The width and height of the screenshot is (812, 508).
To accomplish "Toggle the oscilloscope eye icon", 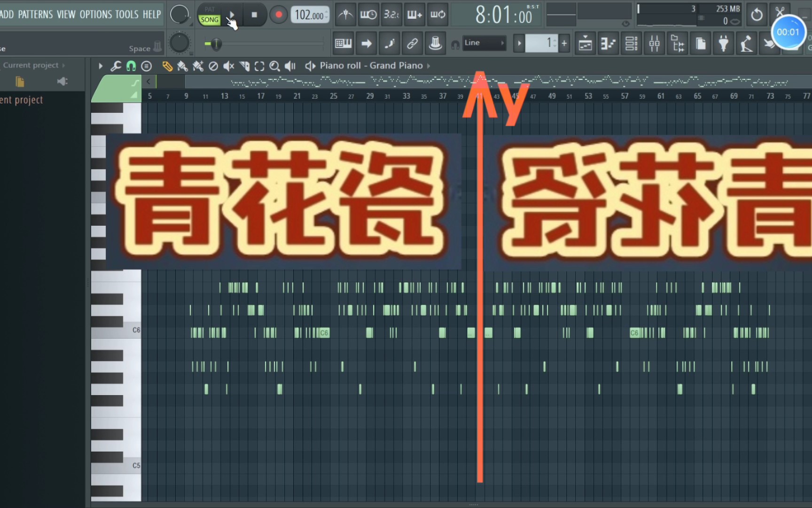I will [x=625, y=24].
